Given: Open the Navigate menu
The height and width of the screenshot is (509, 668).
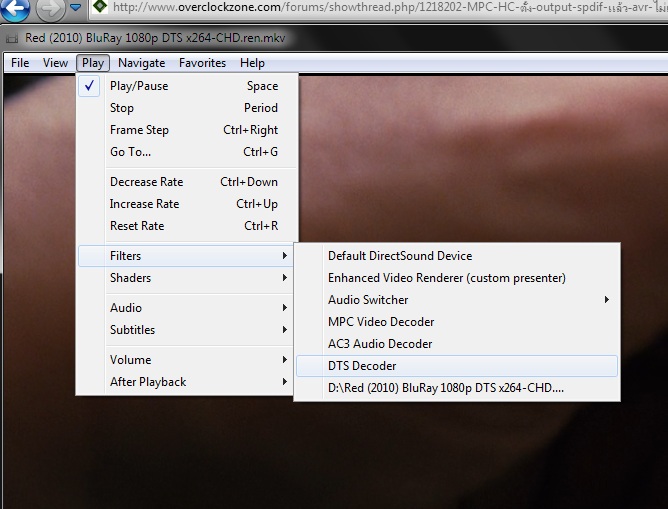Looking at the screenshot, I should (141, 63).
